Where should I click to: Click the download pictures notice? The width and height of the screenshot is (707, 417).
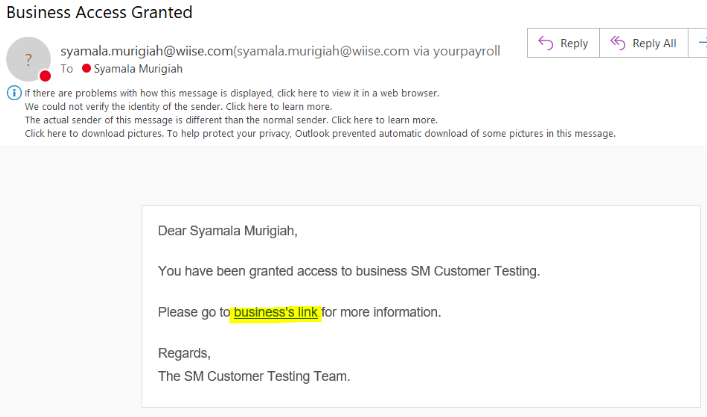320,134
